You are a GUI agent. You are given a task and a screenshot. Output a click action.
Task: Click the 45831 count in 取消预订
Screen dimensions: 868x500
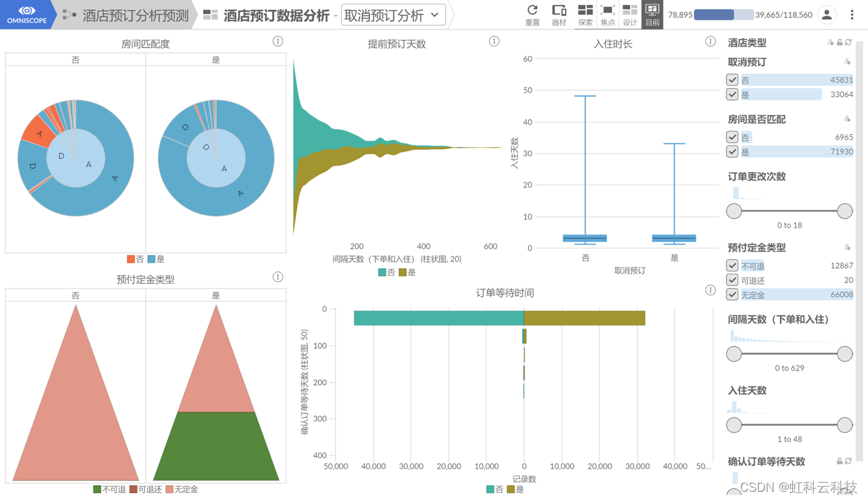point(841,80)
